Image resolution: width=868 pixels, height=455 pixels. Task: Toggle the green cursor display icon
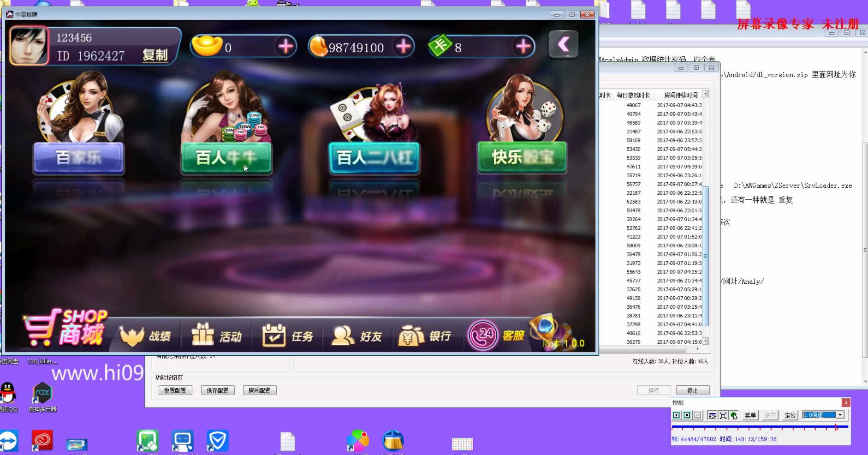pyautogui.click(x=734, y=415)
